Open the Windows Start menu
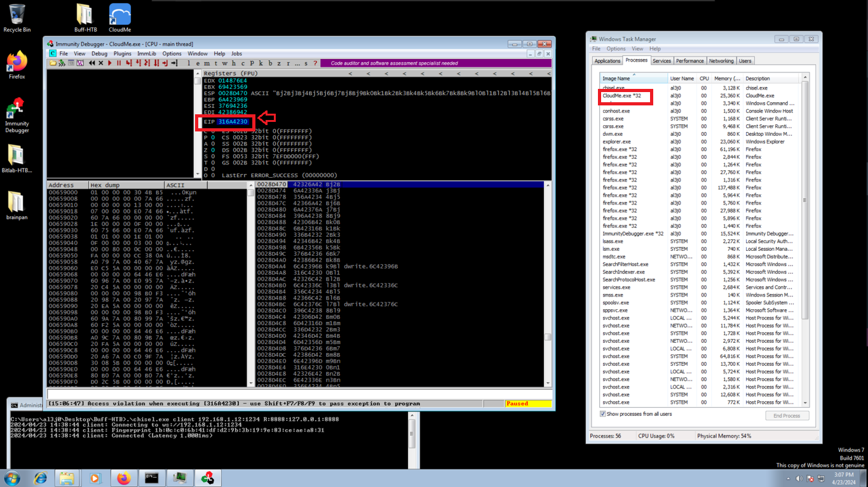This screenshot has width=868, height=487. [x=11, y=478]
